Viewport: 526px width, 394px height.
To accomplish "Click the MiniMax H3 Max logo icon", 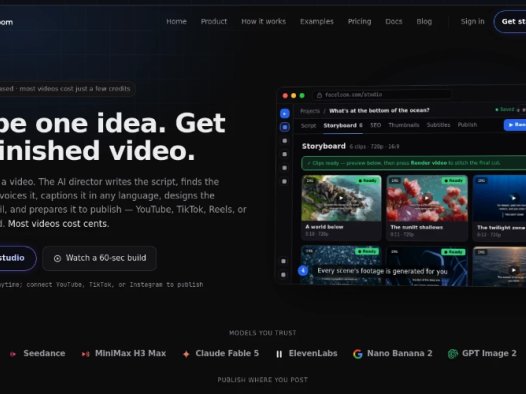I will tap(86, 354).
